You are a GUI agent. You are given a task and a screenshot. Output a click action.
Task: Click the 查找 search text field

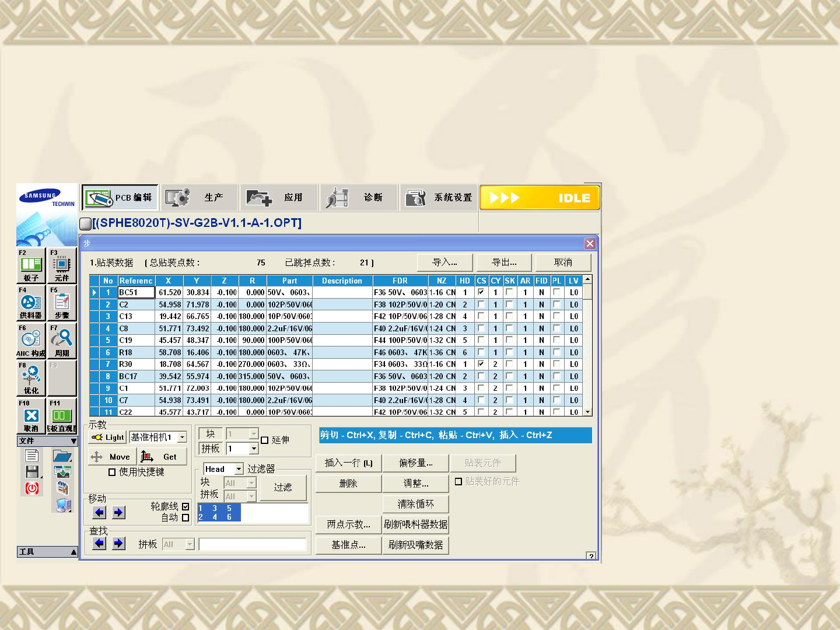coord(252,544)
